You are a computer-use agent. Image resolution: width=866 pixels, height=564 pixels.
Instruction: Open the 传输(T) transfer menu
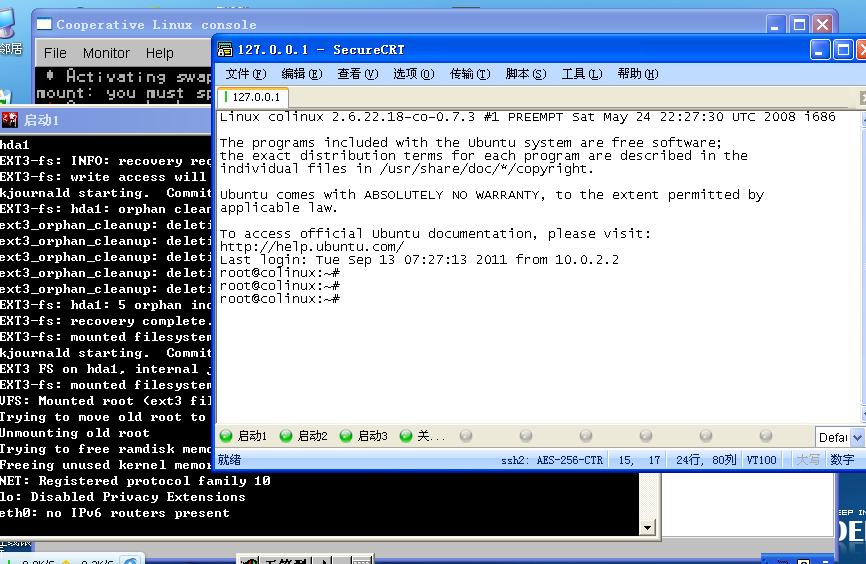tap(469, 74)
